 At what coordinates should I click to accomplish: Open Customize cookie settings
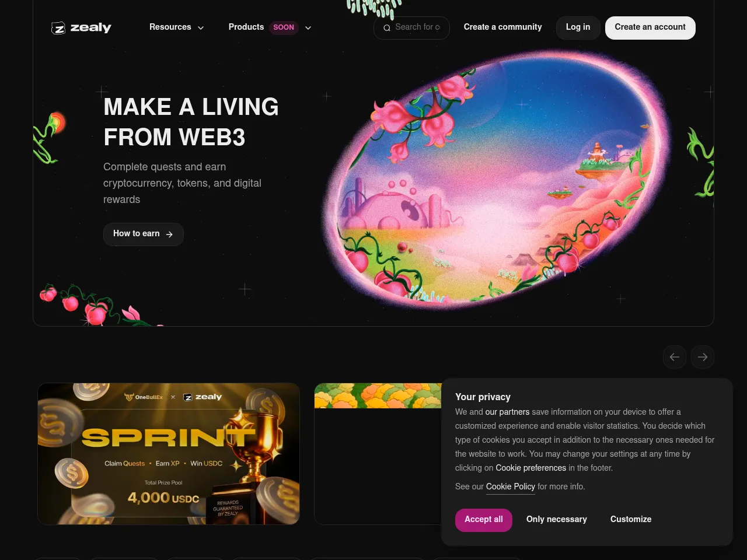(x=631, y=519)
